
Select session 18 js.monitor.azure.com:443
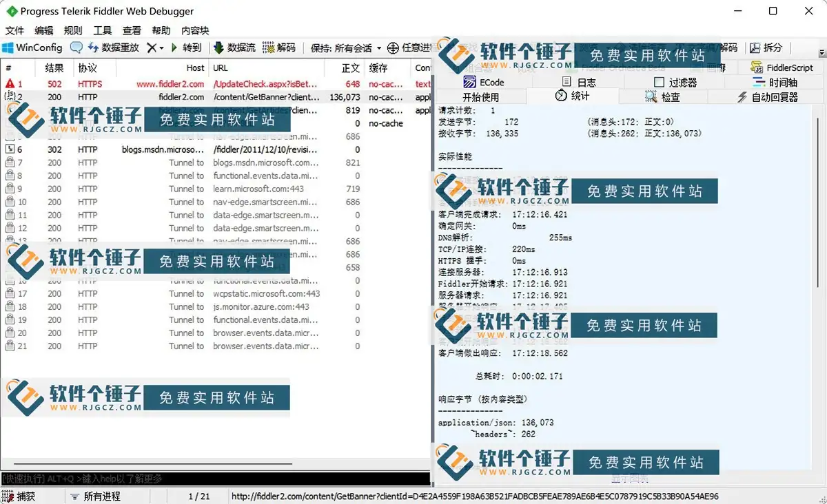pos(215,306)
